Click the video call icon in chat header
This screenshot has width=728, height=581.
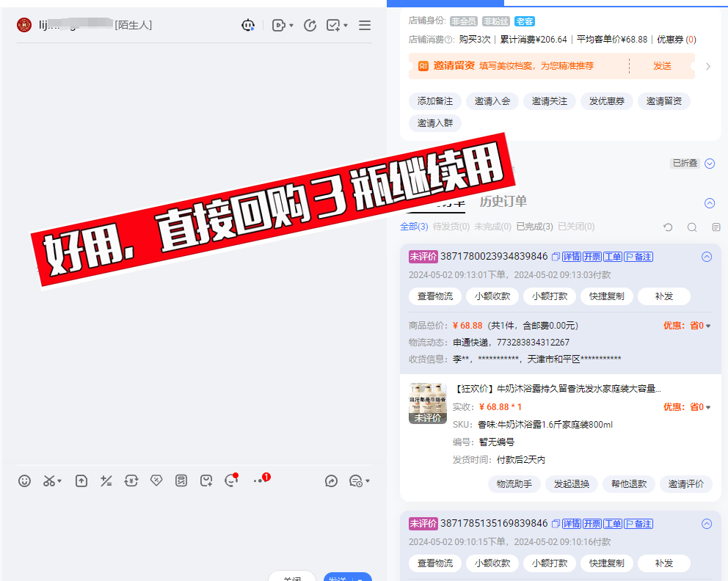pos(278,25)
